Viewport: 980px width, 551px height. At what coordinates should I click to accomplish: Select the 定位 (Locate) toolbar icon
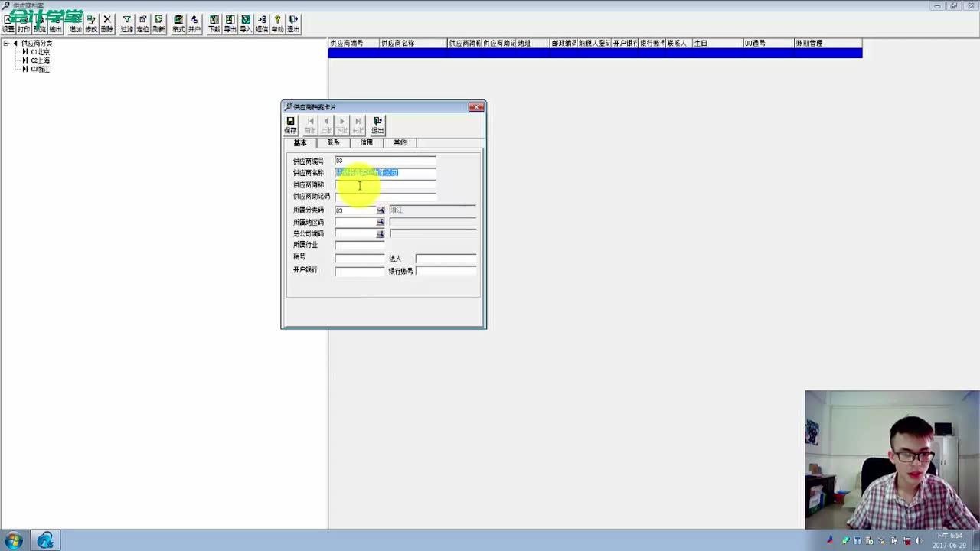click(142, 24)
